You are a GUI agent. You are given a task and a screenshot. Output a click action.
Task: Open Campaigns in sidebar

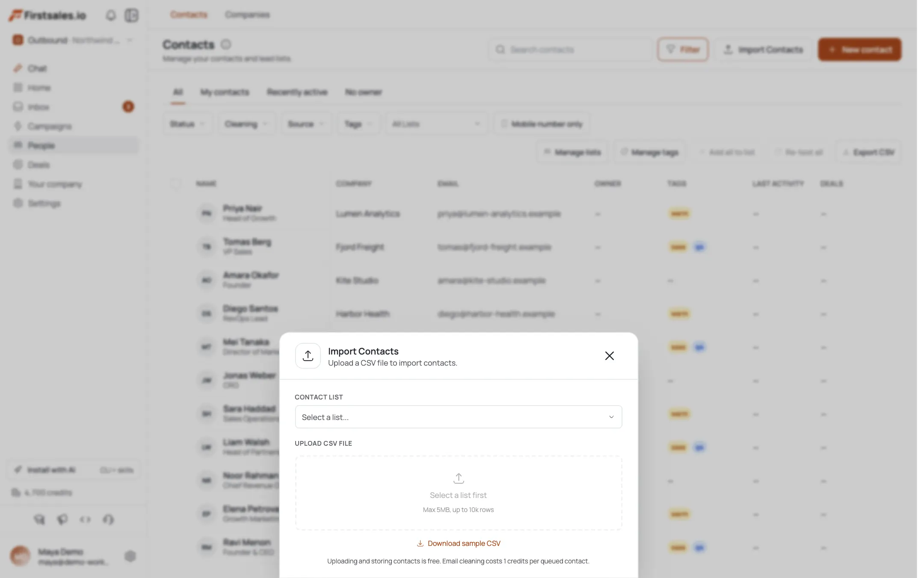click(74, 126)
